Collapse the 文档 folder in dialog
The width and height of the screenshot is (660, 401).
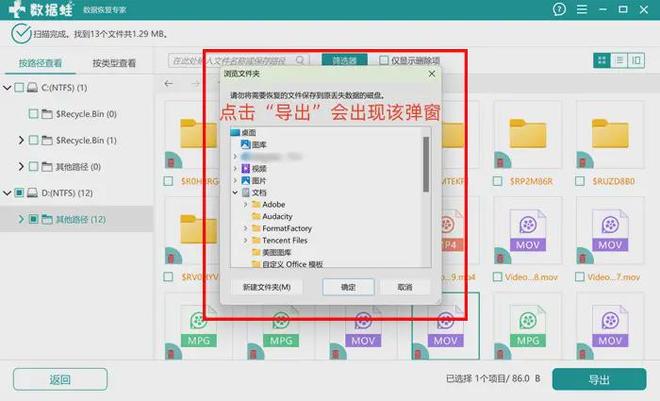(235, 192)
